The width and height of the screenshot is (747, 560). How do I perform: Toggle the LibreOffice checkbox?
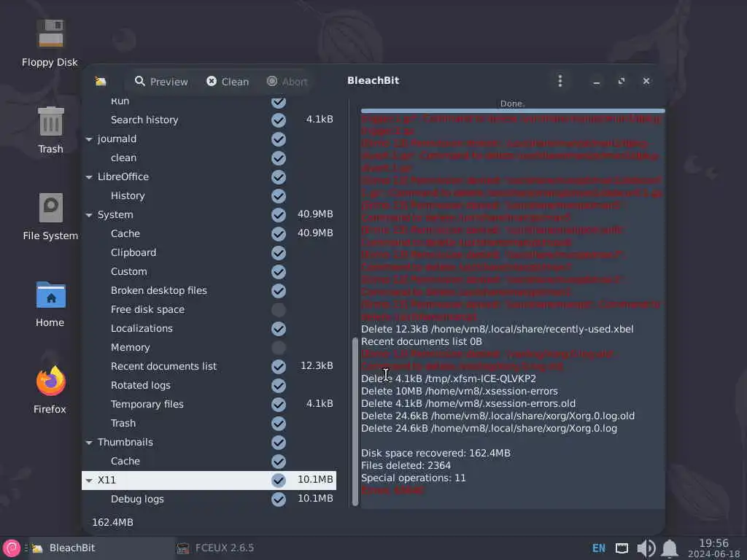(x=279, y=177)
